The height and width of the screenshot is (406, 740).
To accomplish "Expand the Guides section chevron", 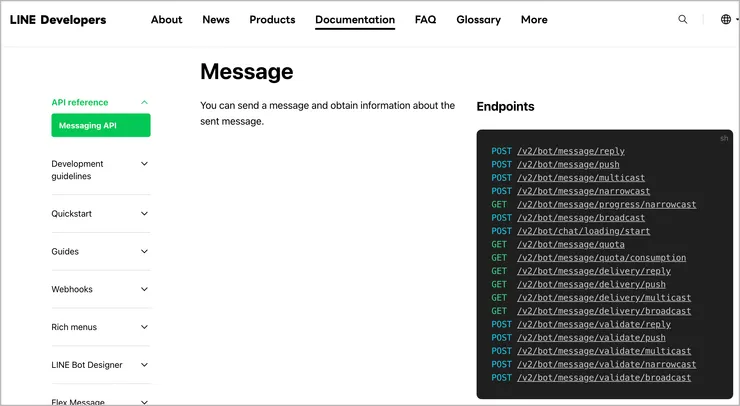I will click(x=144, y=251).
